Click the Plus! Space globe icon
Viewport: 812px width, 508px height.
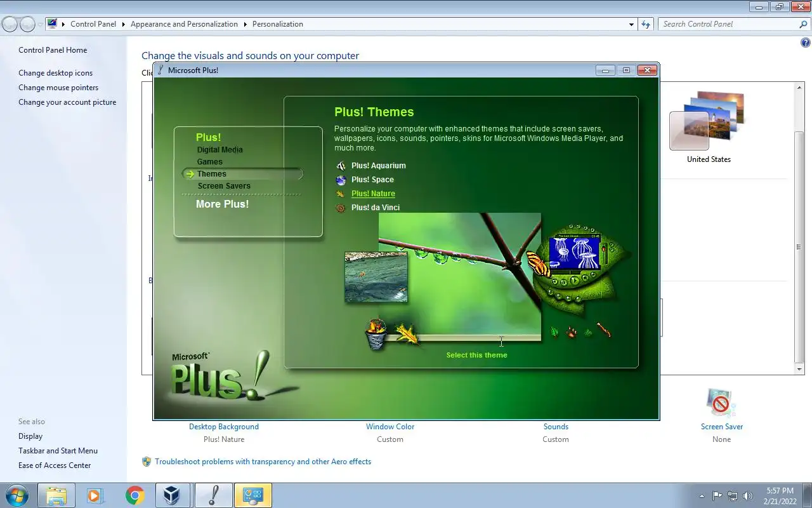(341, 180)
